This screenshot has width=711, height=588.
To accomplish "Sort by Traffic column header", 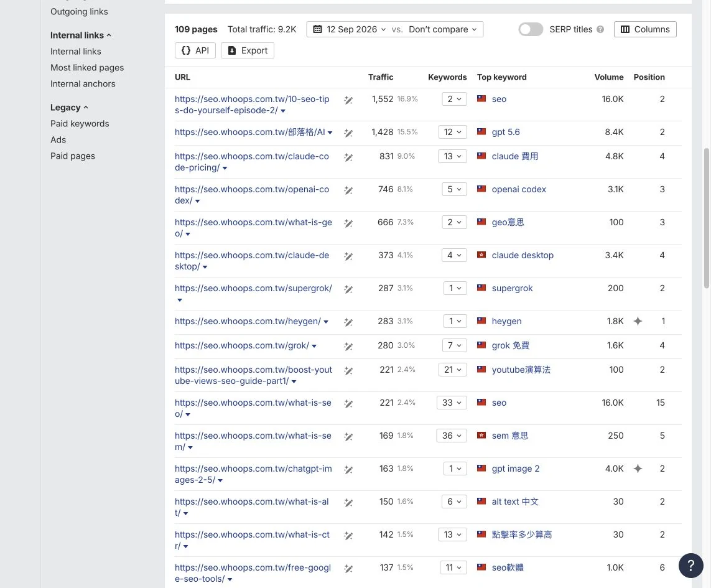I will click(381, 77).
